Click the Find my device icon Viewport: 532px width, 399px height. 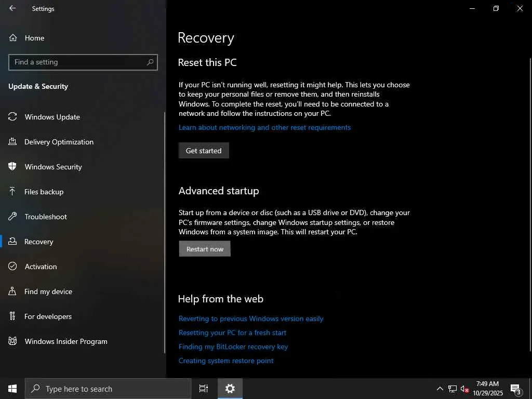12,291
